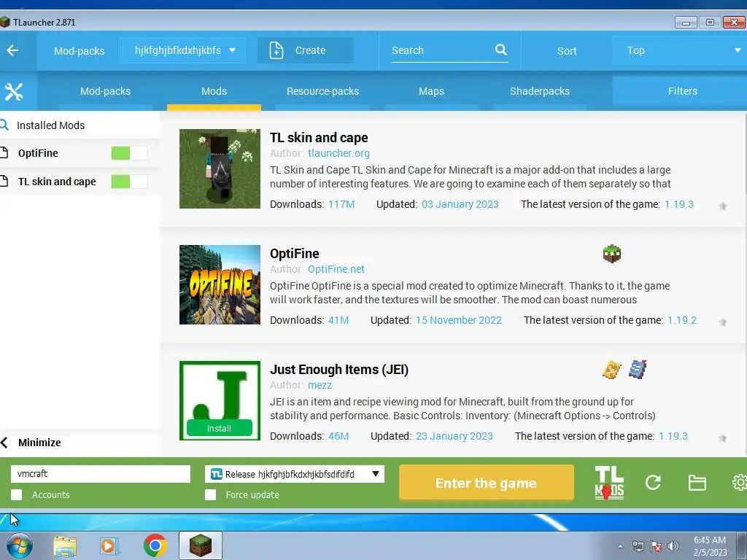
Task: Open the OptiFine thumbnail image
Action: pos(220,285)
